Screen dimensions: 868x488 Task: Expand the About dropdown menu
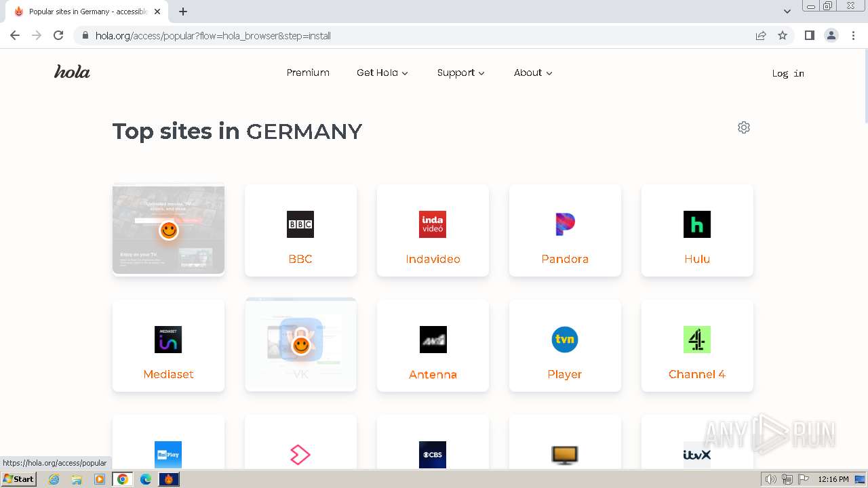pos(533,73)
